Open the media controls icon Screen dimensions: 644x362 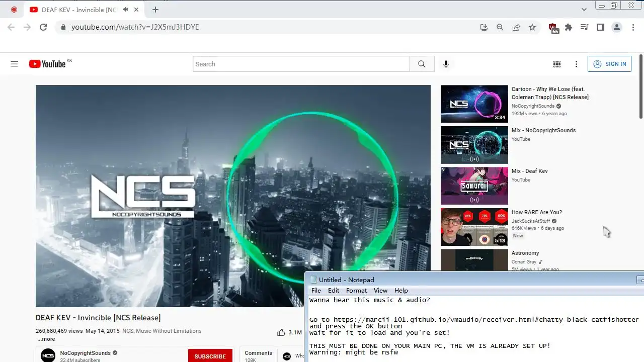(x=584, y=27)
